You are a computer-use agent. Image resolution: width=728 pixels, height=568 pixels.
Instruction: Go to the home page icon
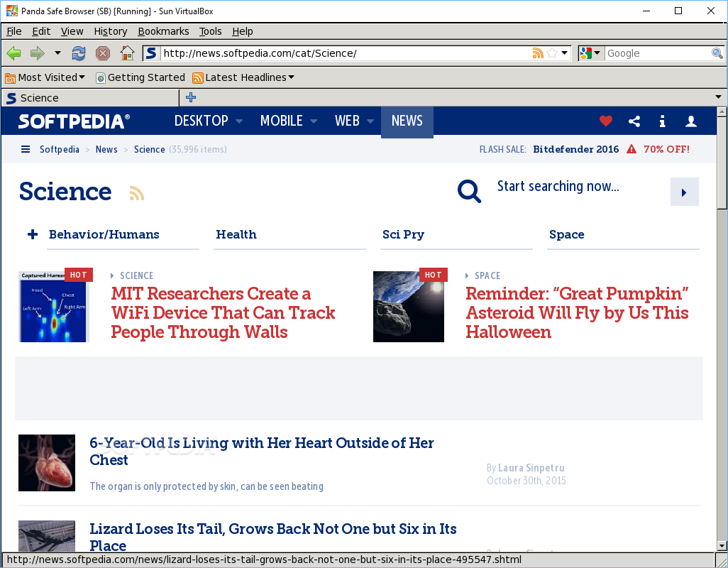pos(127,53)
